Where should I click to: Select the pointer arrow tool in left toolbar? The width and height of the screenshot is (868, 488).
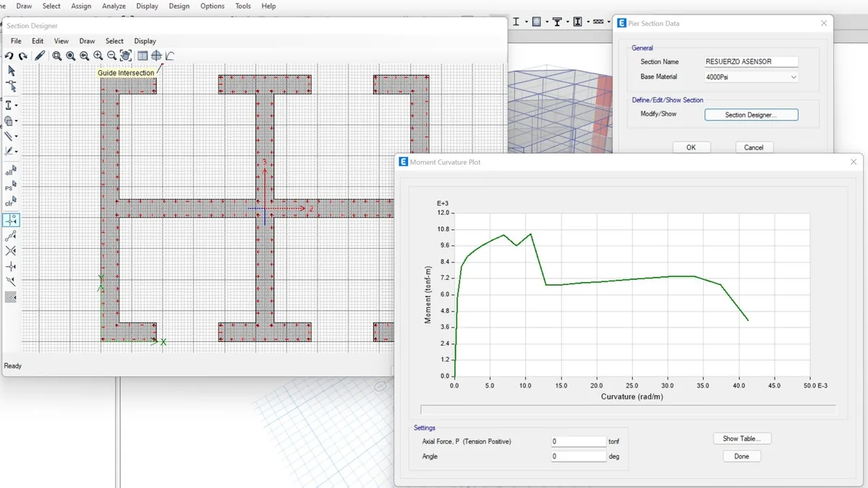click(11, 70)
